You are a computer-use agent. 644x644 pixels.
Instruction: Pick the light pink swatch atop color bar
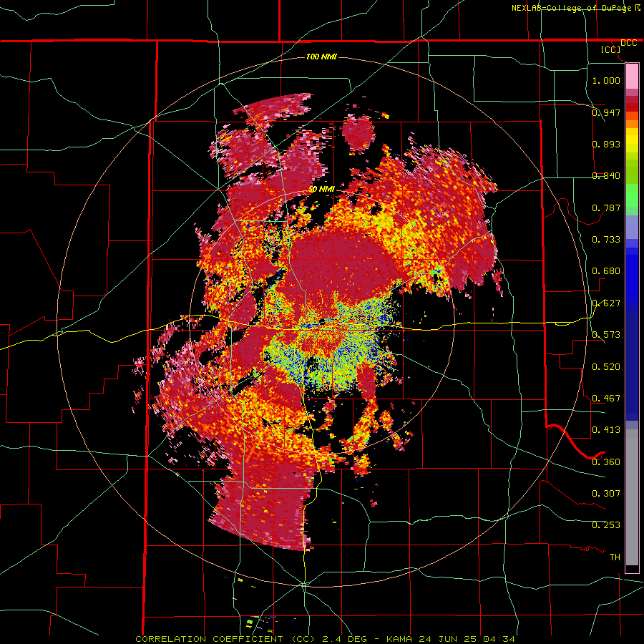pos(632,76)
